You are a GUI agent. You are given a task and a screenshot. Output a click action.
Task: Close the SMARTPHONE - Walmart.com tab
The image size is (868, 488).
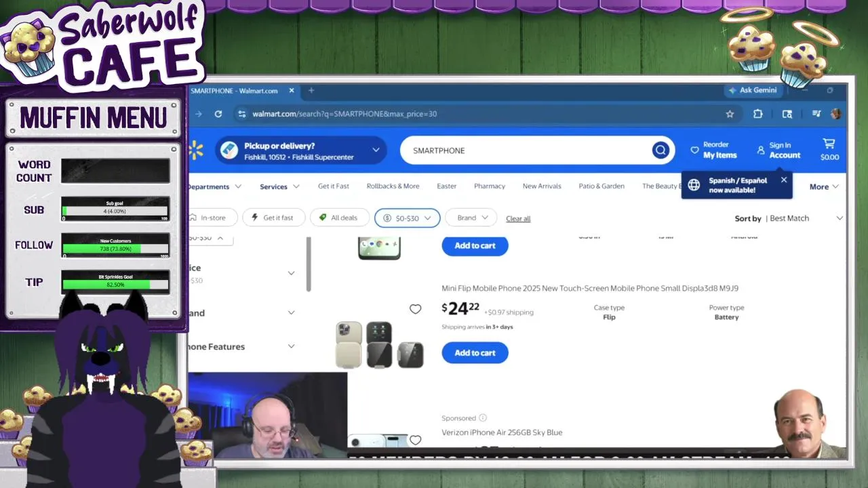pyautogui.click(x=292, y=90)
